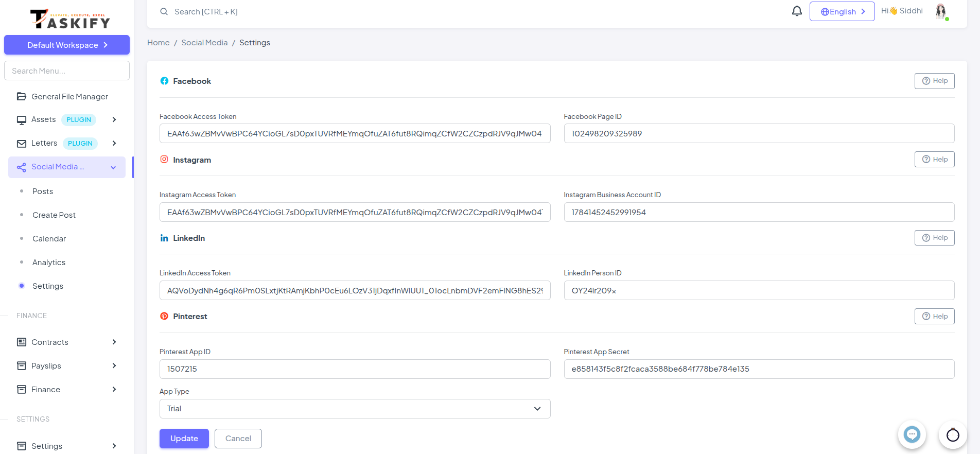Image resolution: width=980 pixels, height=454 pixels.
Task: Open the chat bubble widget
Action: click(912, 434)
